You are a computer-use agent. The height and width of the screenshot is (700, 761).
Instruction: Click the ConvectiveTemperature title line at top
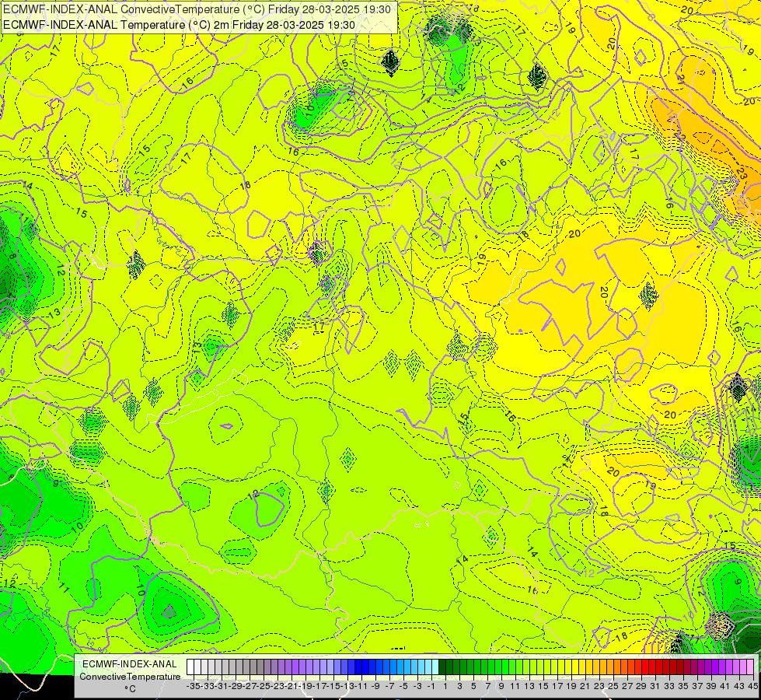coord(197,9)
